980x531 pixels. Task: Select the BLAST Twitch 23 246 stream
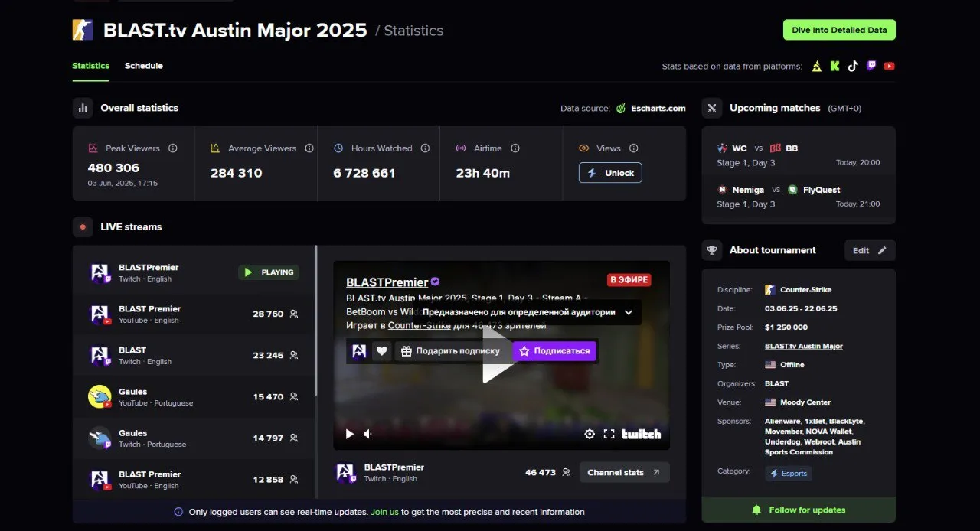[193, 355]
